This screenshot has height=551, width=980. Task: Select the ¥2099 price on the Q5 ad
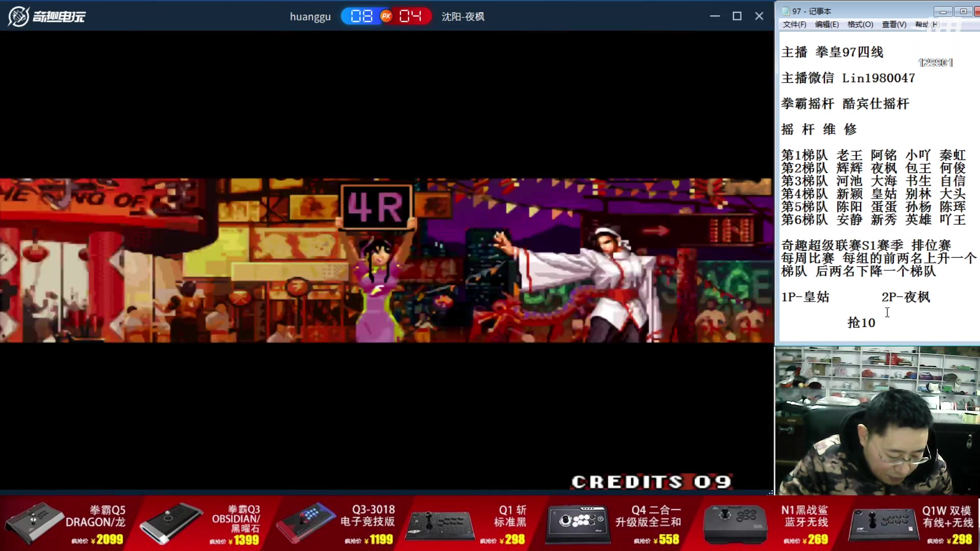click(x=106, y=540)
